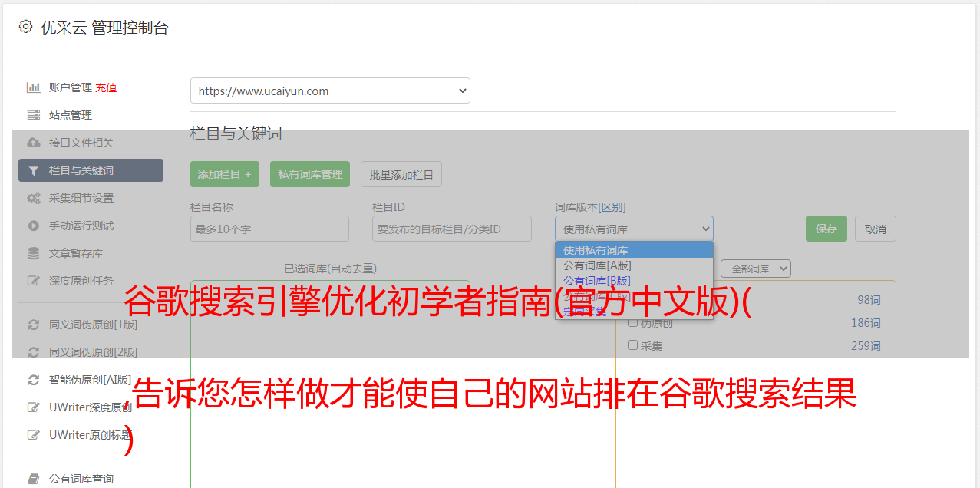Click the bar chart icon for 账户管理
The height and width of the screenshot is (488, 980).
[33, 87]
